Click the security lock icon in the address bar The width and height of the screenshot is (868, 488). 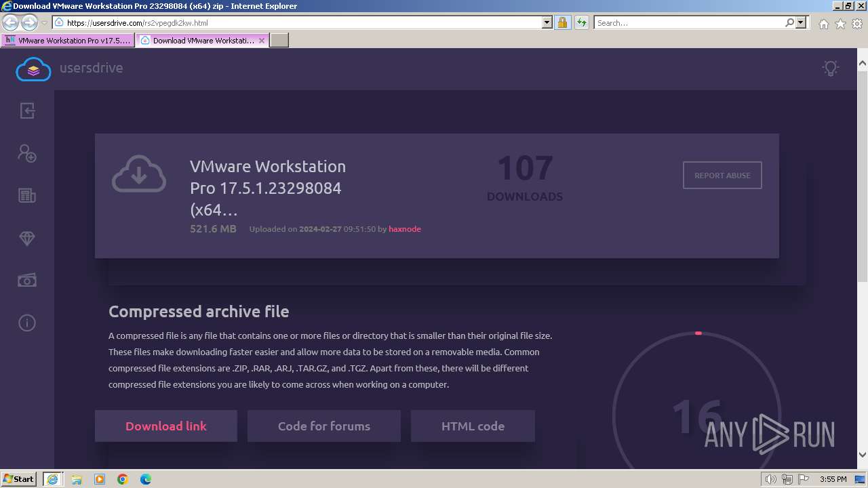click(x=562, y=22)
